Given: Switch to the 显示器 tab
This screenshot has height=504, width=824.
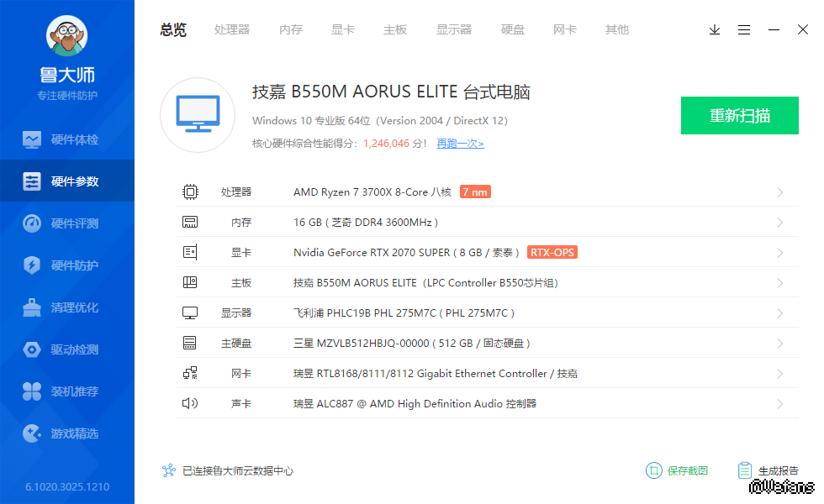Looking at the screenshot, I should click(x=453, y=30).
